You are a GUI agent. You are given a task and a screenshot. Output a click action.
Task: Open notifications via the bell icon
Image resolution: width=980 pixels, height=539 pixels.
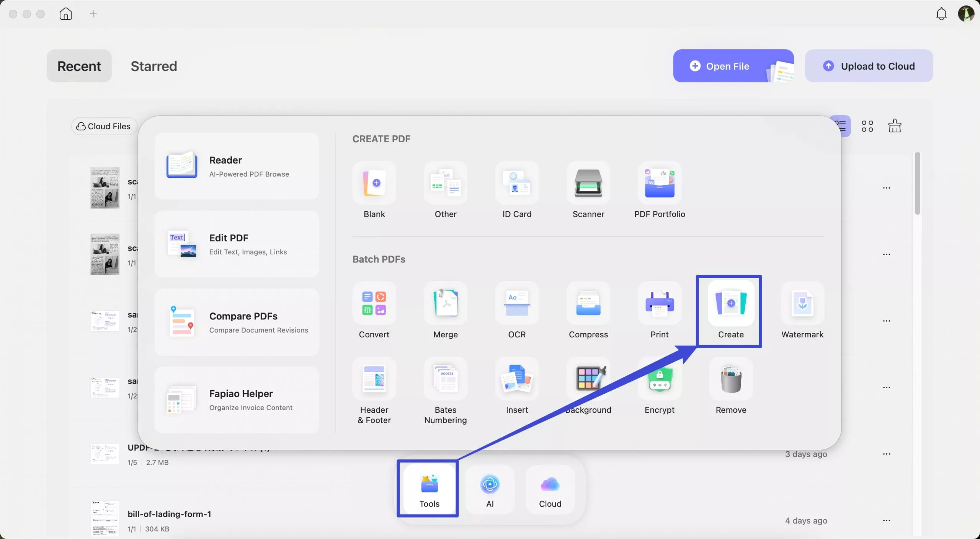pos(941,13)
